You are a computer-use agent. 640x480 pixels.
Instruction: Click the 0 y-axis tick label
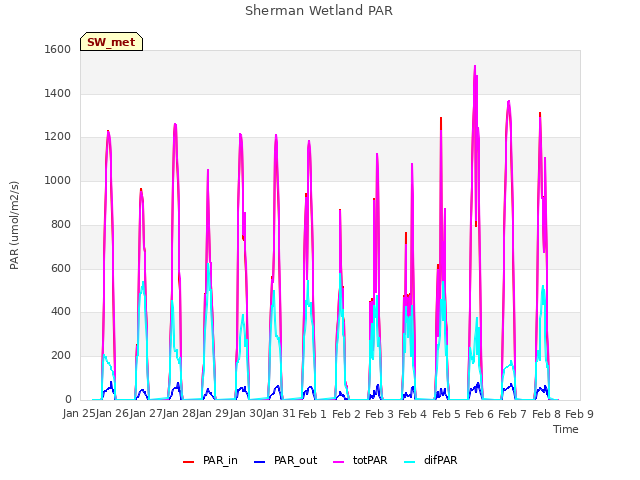coord(68,400)
